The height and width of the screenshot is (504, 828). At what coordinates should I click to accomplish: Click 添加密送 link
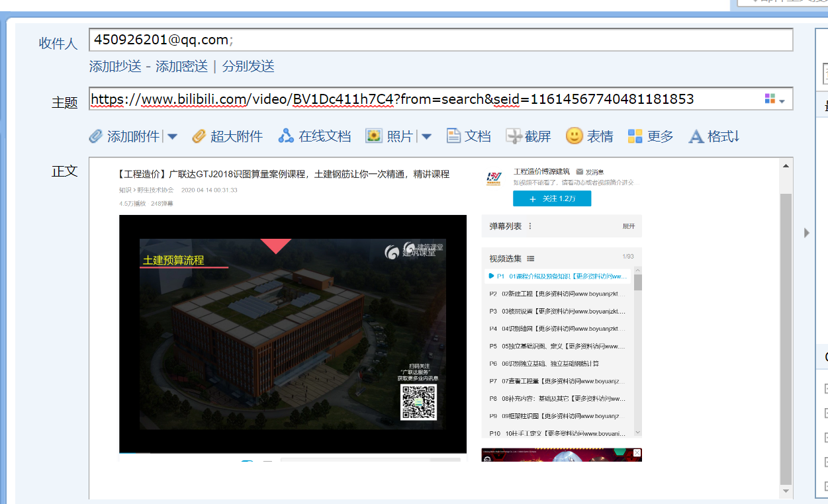pos(181,66)
